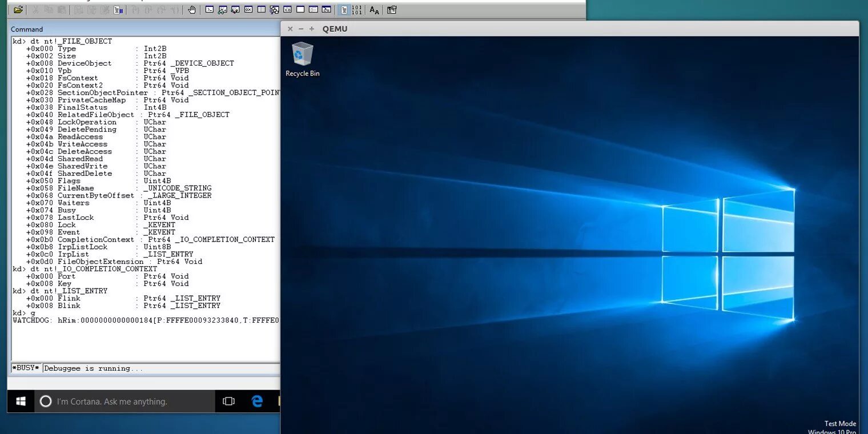Open the Disassembly window from the toolbar
This screenshot has height=434, width=868.
tap(287, 10)
